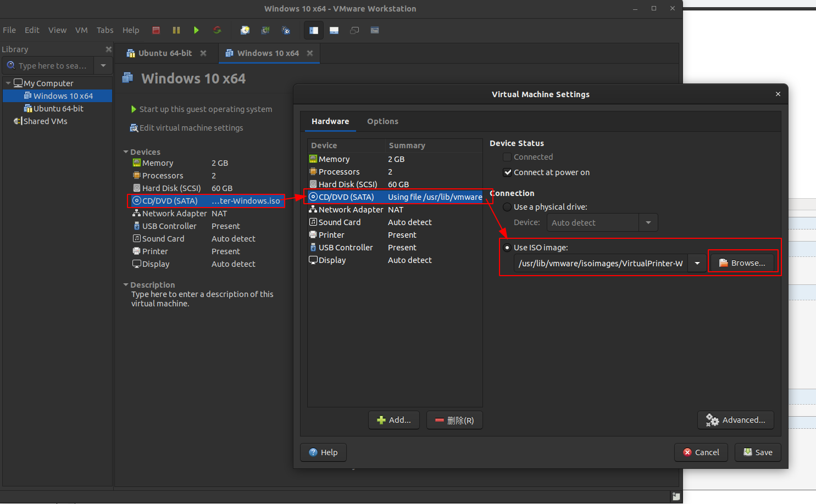Switch to the Hardware tab in settings
Image resolution: width=816 pixels, height=504 pixels.
pos(330,121)
